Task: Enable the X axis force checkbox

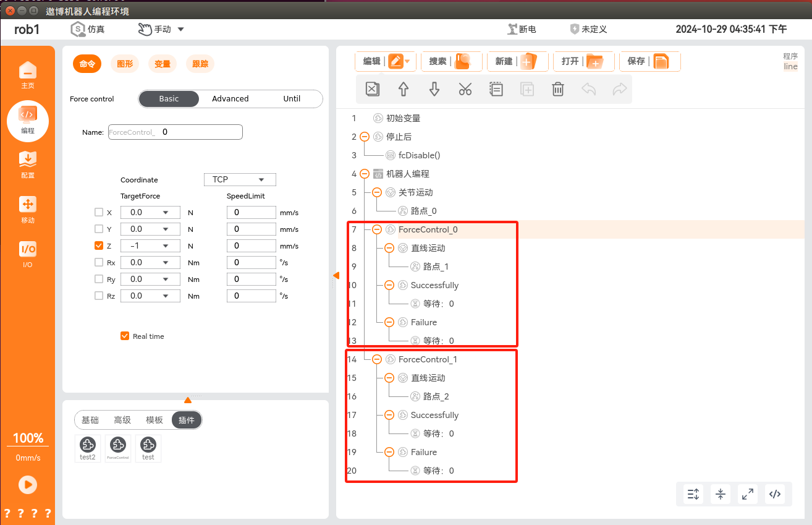Action: [x=99, y=212]
